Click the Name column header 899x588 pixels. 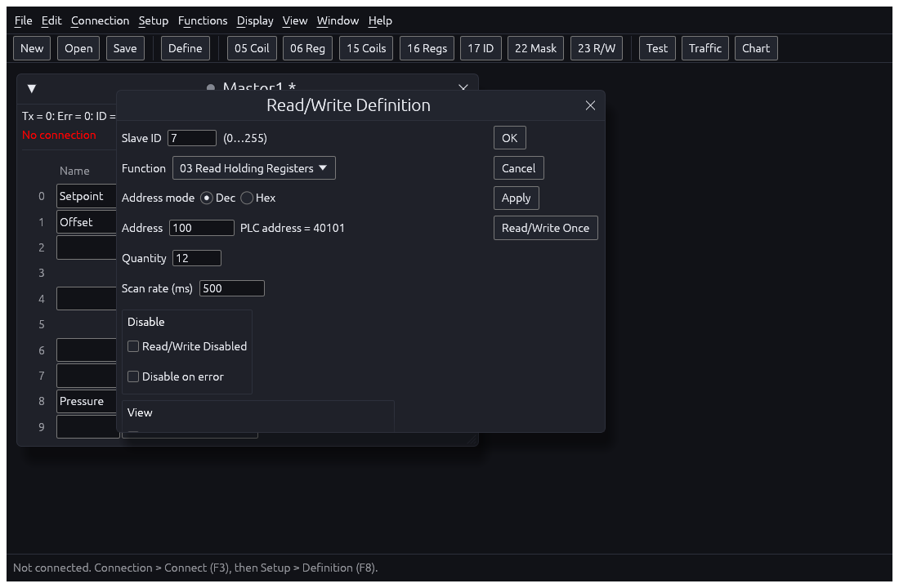[x=74, y=171]
